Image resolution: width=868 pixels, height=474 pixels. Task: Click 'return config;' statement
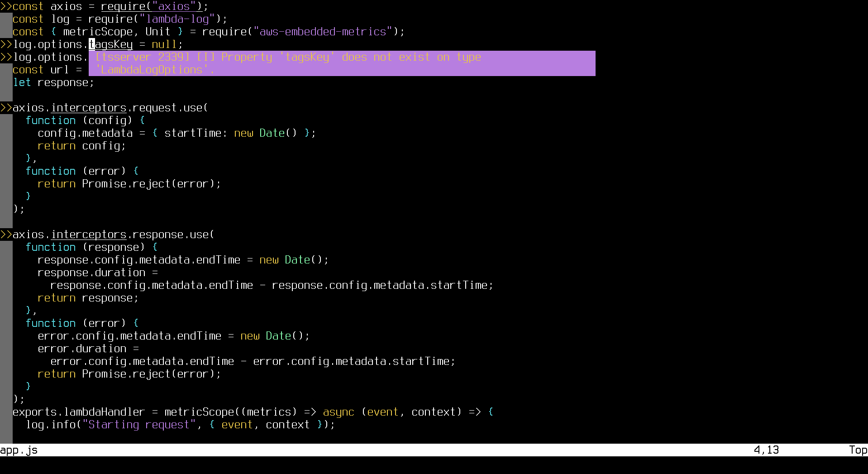(82, 146)
